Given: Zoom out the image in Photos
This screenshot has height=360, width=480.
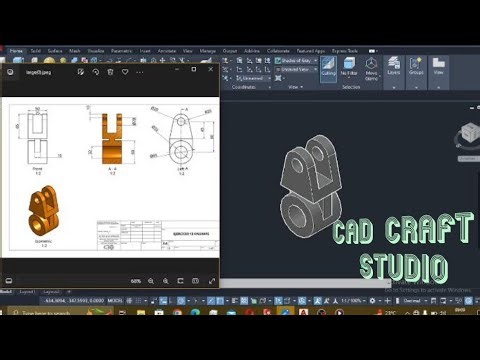Looking at the screenshot, I should click(151, 281).
